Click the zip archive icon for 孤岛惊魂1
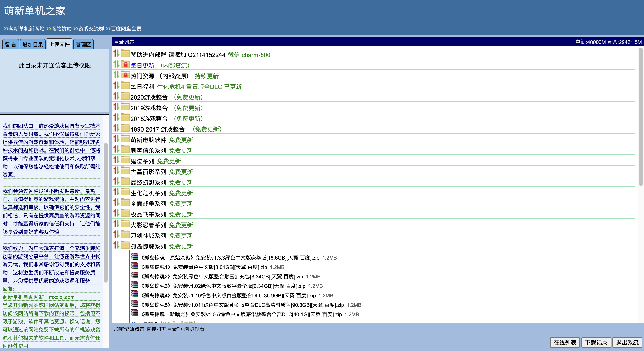 [135, 266]
